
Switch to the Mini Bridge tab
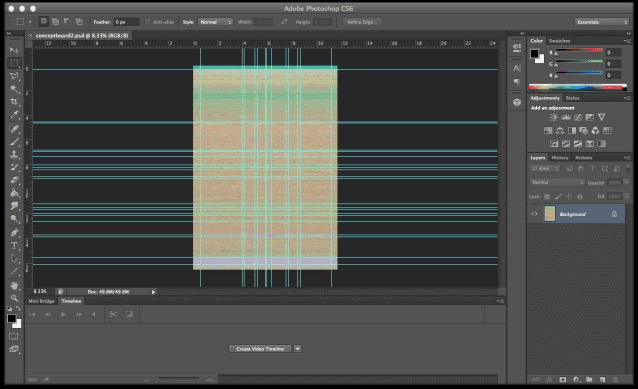[41, 301]
